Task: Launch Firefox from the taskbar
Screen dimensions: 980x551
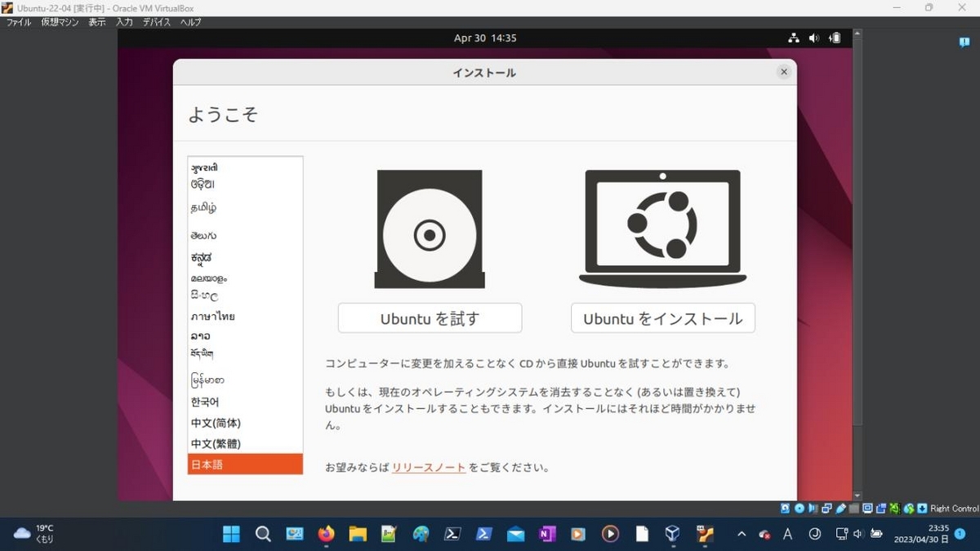Action: click(x=326, y=534)
